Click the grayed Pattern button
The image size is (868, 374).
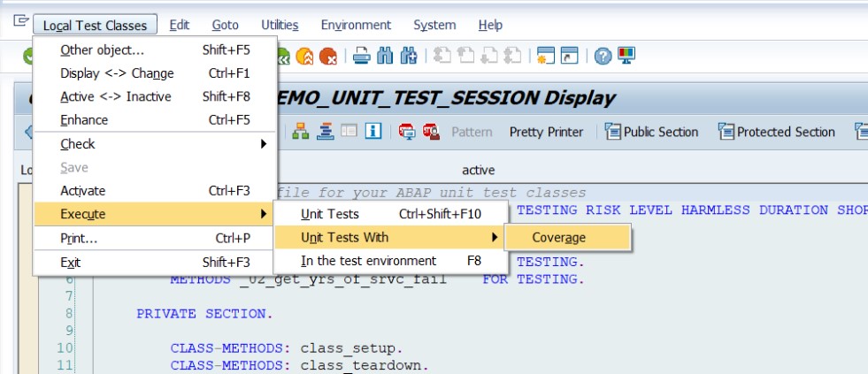tap(472, 133)
